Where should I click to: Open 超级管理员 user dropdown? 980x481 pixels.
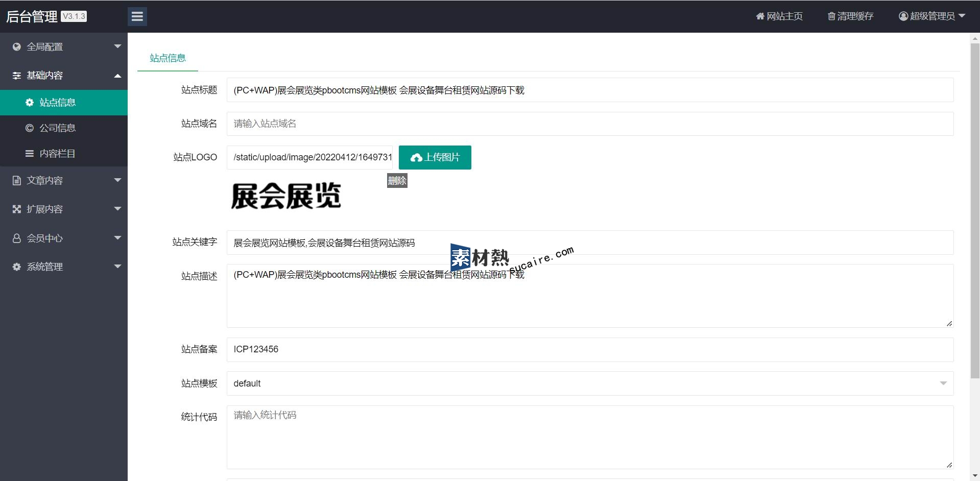(931, 16)
